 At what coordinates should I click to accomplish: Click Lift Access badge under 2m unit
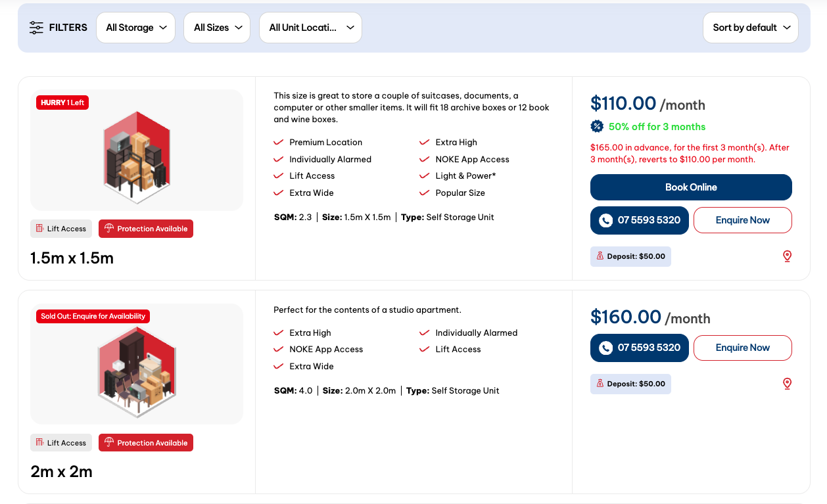61,443
